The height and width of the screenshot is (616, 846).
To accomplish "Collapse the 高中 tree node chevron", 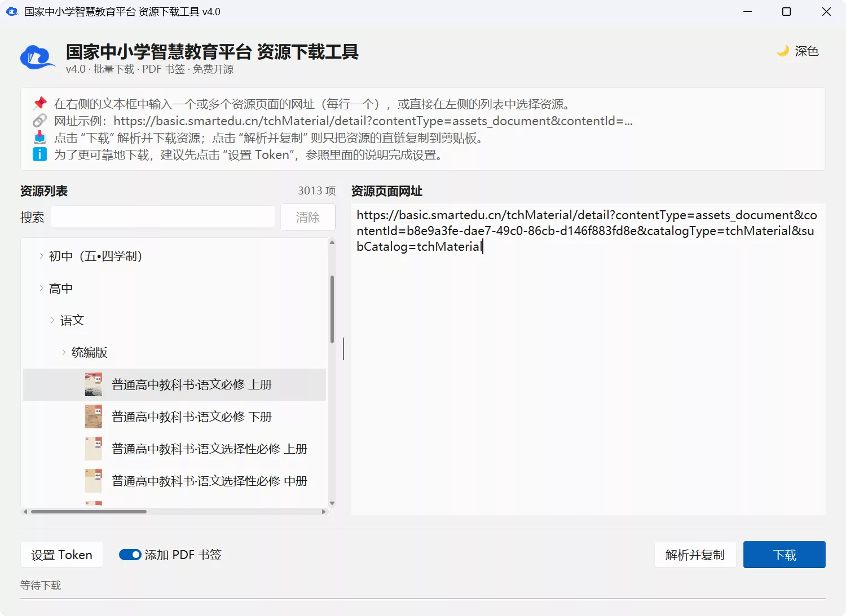I will (41, 288).
